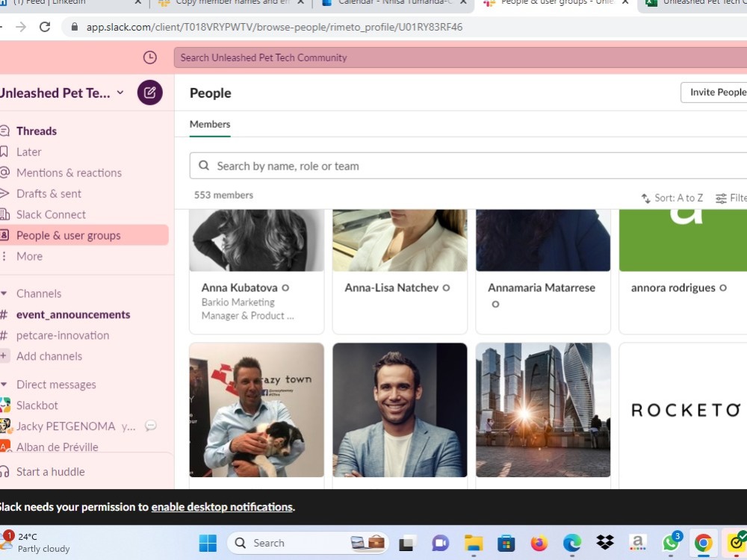Open the history clock icon beside search
This screenshot has height=560, width=747.
click(x=149, y=57)
